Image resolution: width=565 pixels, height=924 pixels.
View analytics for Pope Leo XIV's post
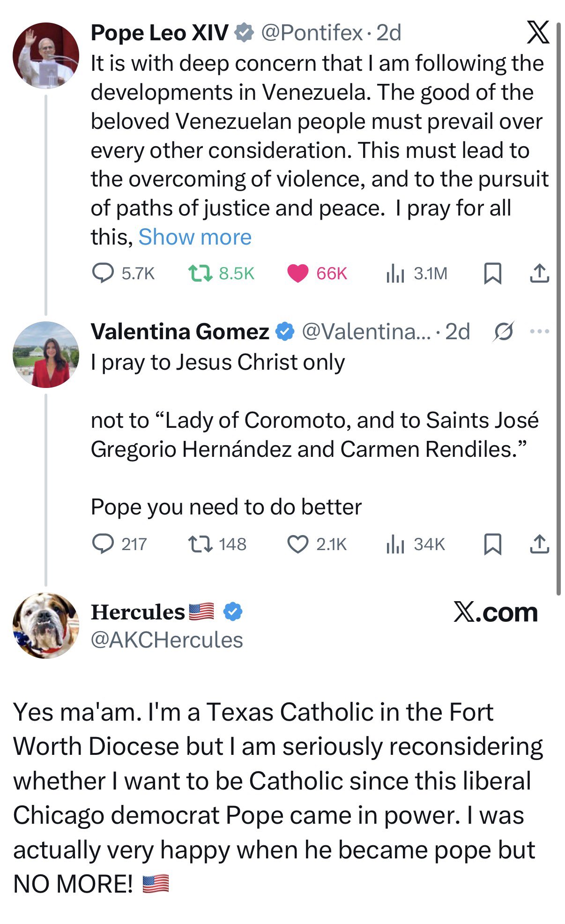tap(395, 274)
